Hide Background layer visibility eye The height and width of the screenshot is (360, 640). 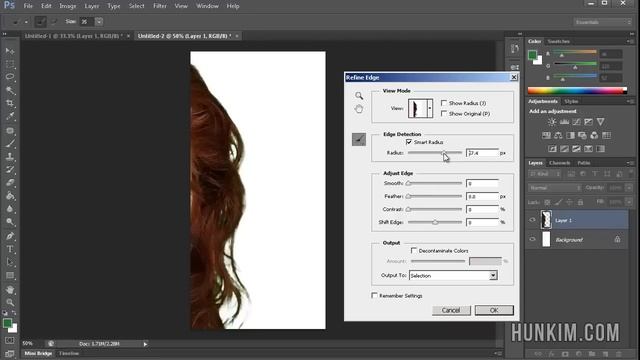point(532,239)
